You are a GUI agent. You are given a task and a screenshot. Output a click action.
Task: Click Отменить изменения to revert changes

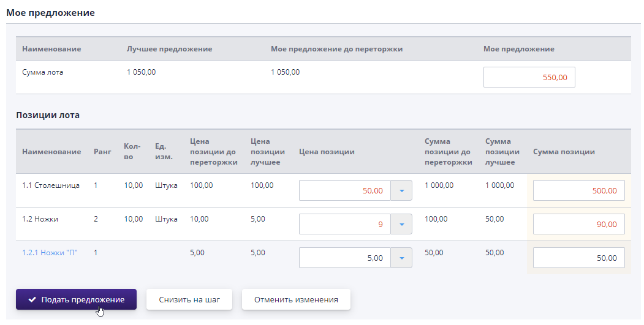(296, 299)
